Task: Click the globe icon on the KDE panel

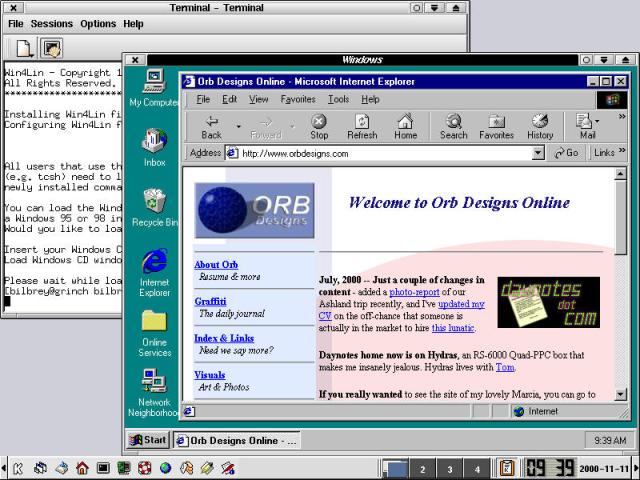Action: (165, 468)
